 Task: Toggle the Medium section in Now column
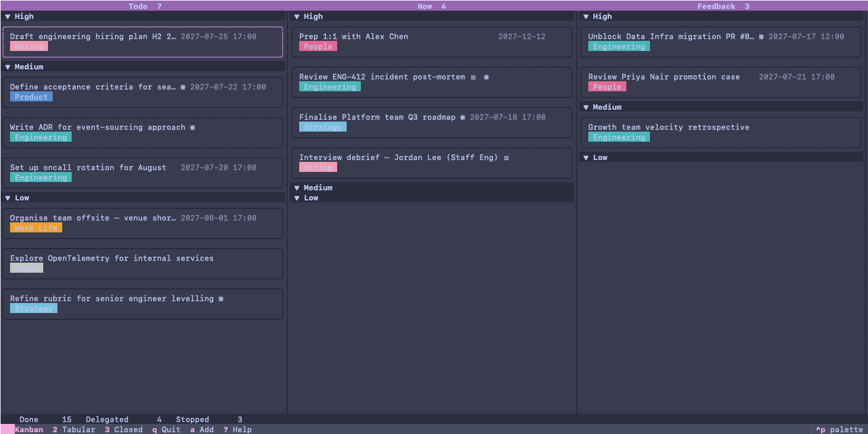coord(297,188)
